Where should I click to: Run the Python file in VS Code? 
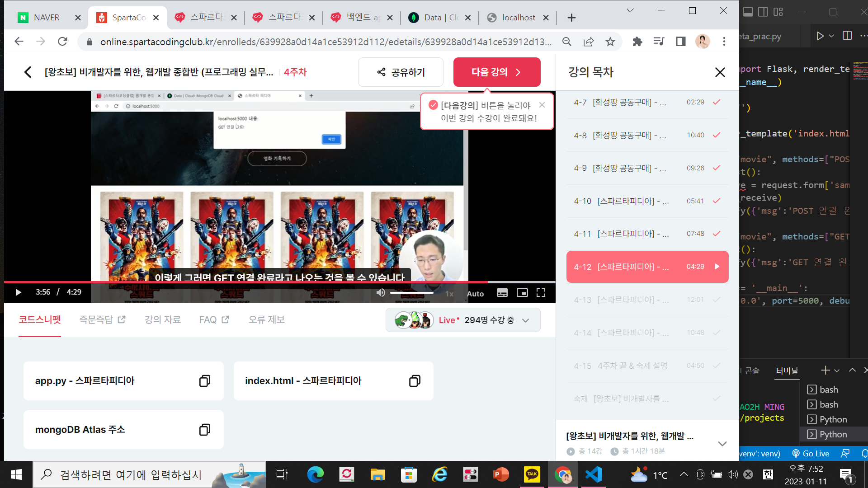coord(820,36)
